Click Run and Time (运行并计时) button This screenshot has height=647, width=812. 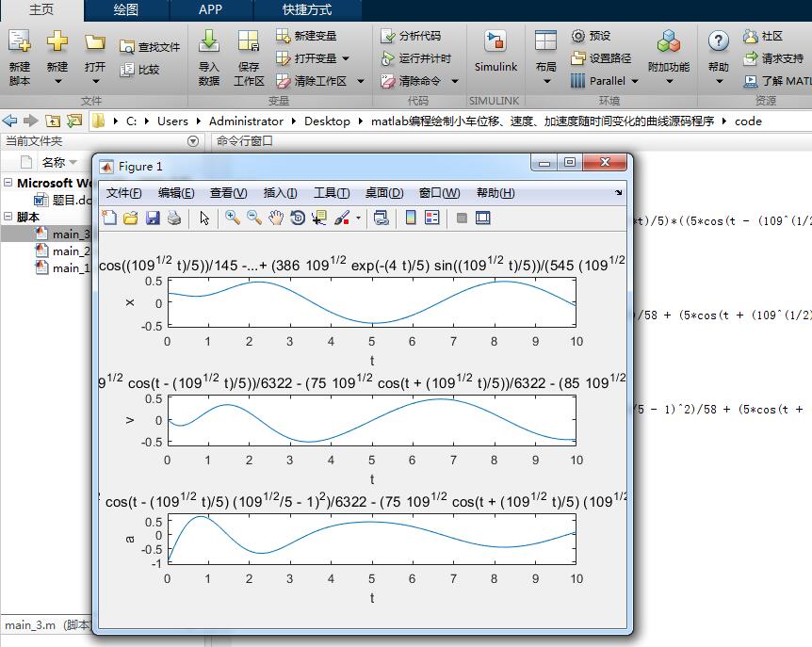[x=415, y=58]
